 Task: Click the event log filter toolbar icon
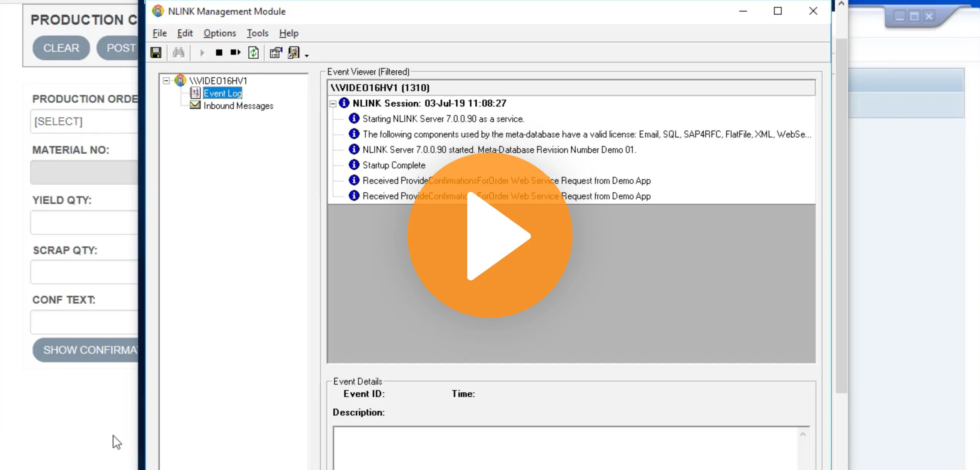[x=294, y=53]
